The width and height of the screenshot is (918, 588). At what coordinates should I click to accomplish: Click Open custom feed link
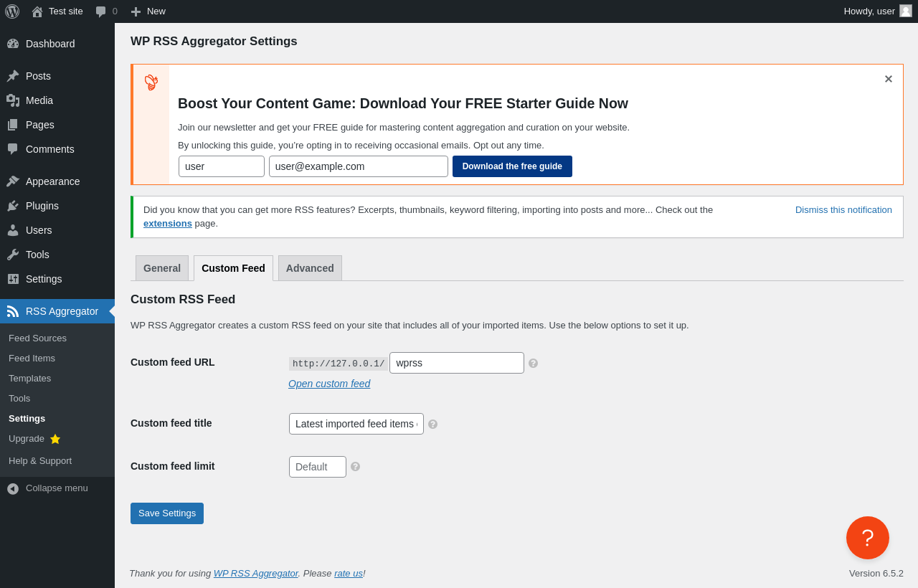click(329, 384)
